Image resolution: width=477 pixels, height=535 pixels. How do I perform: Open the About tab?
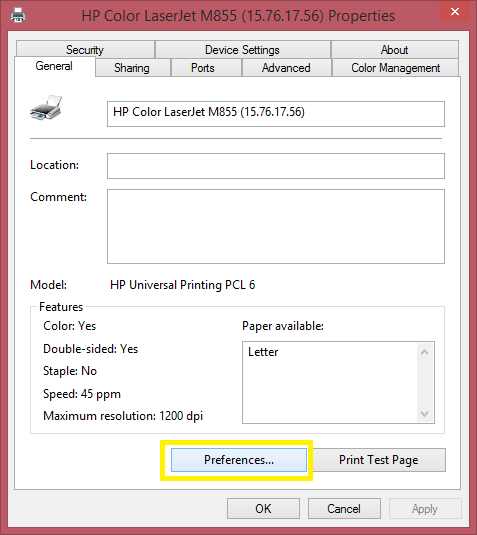(x=394, y=50)
